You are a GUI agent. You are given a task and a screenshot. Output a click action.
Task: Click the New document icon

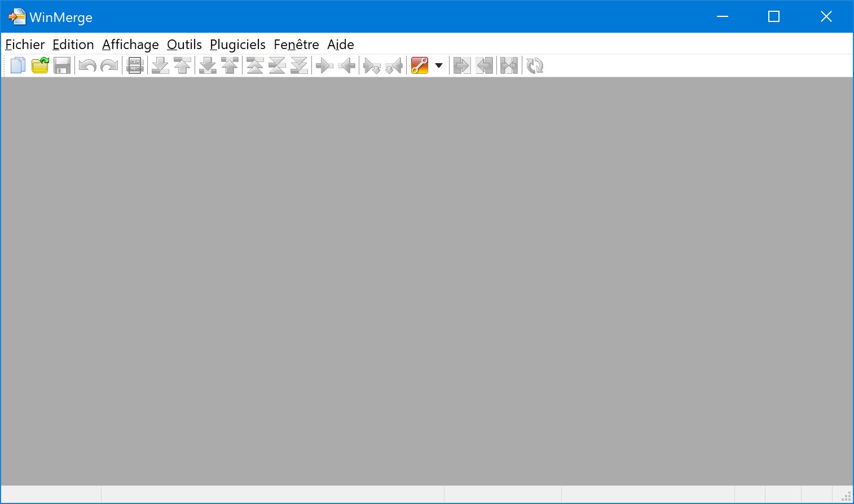[x=18, y=65]
